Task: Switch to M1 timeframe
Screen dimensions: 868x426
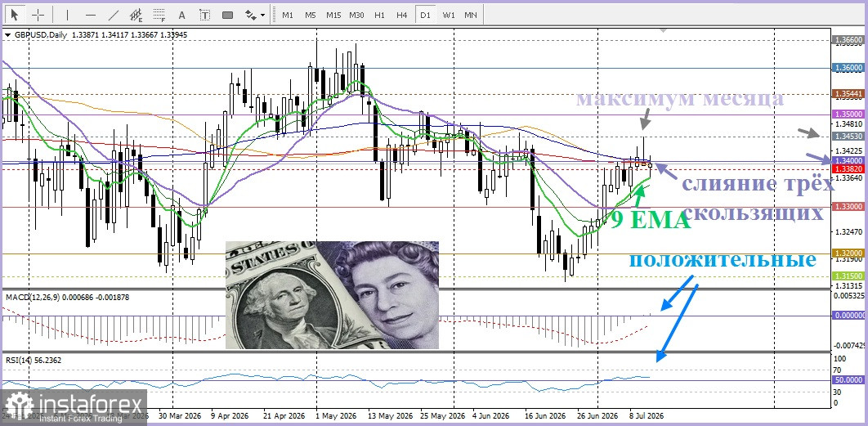Action: (288, 15)
